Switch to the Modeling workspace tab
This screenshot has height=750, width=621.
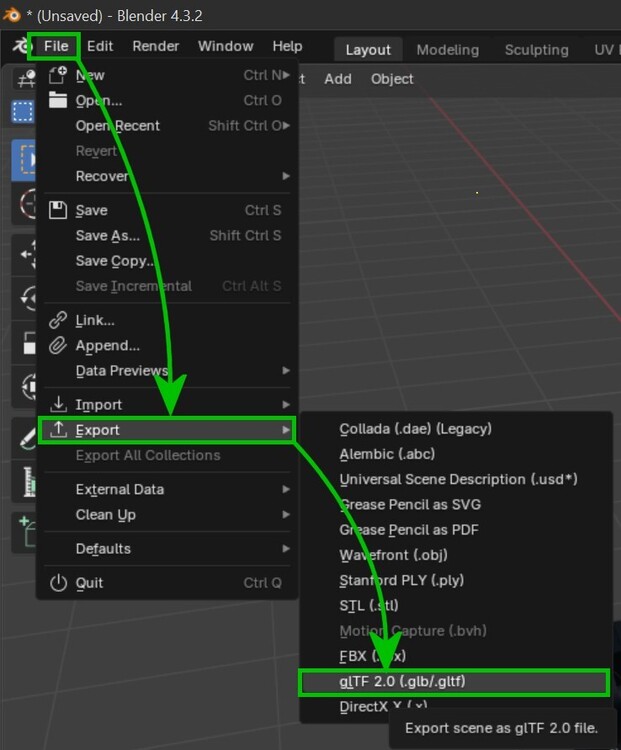[x=448, y=50]
